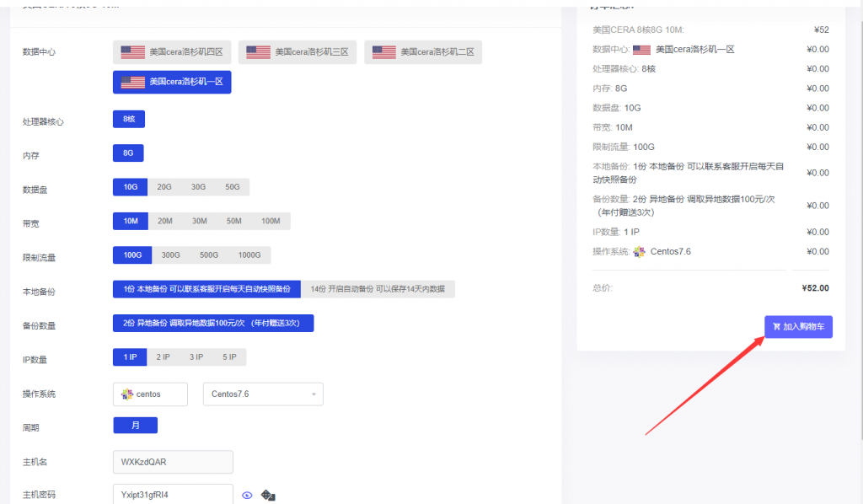Viewport: 863px width, 504px height.
Task: Click the eye icon to show password
Action: coord(247,496)
